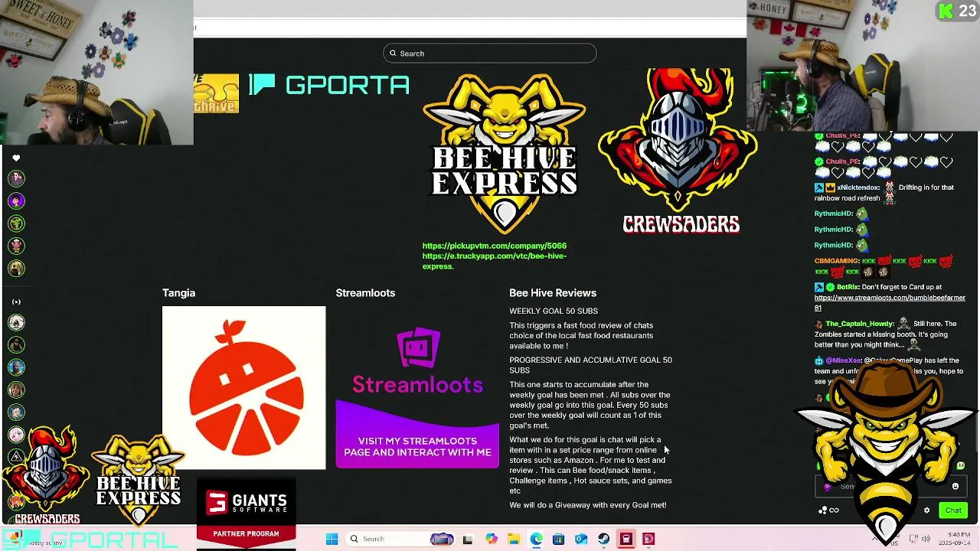This screenshot has width=980, height=551.
Task: Open first followed channel avatar under heart
Action: [x=16, y=178]
